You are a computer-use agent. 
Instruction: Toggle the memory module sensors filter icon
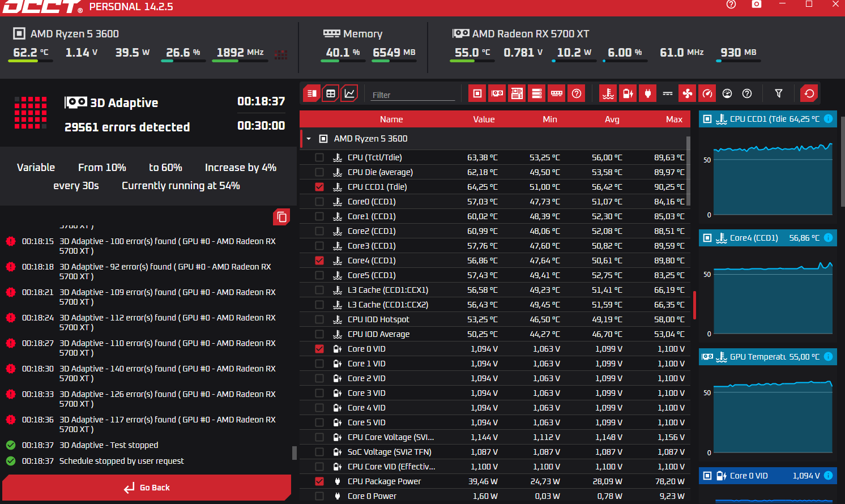557,93
